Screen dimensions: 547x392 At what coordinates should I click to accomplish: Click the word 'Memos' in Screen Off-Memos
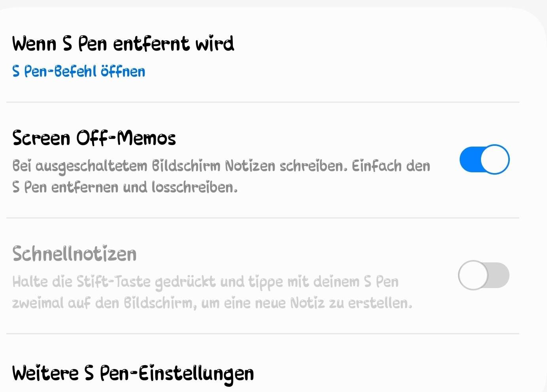coord(147,138)
